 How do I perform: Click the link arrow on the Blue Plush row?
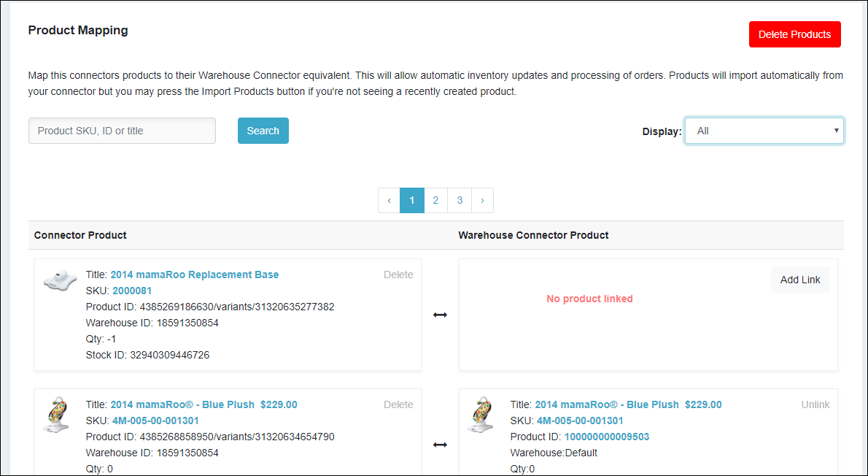click(x=440, y=444)
